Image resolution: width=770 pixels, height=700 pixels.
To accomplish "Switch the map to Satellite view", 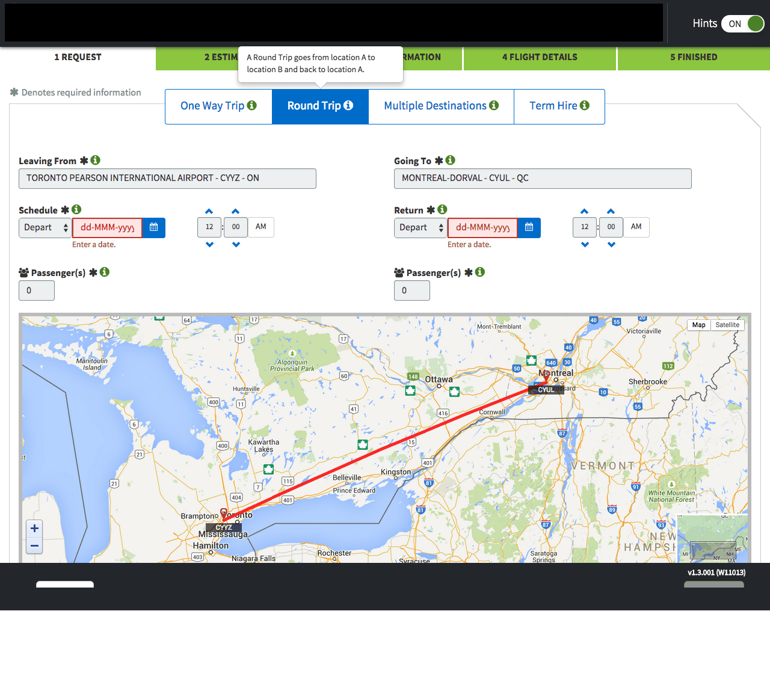I will [727, 325].
